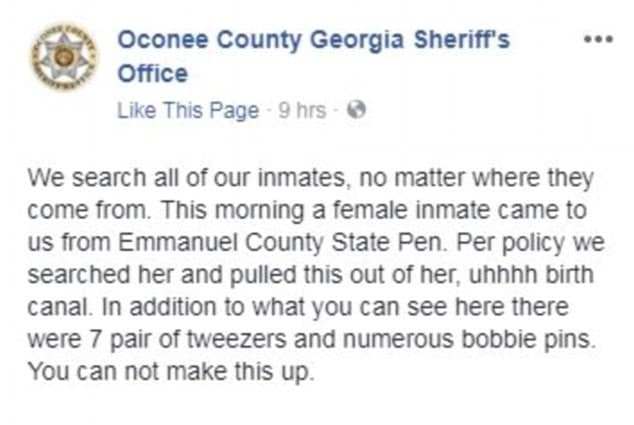
Task: Click the word Sheriff's in the page title
Action: coord(462,40)
